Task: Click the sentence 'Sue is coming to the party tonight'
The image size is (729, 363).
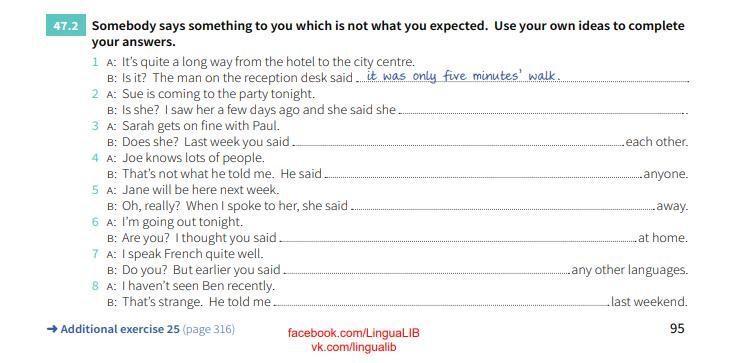Action: [x=219, y=94]
